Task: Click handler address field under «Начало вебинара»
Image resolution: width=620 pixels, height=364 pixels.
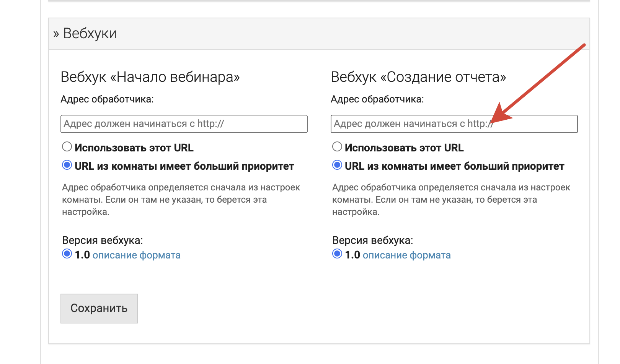Action: [x=184, y=124]
